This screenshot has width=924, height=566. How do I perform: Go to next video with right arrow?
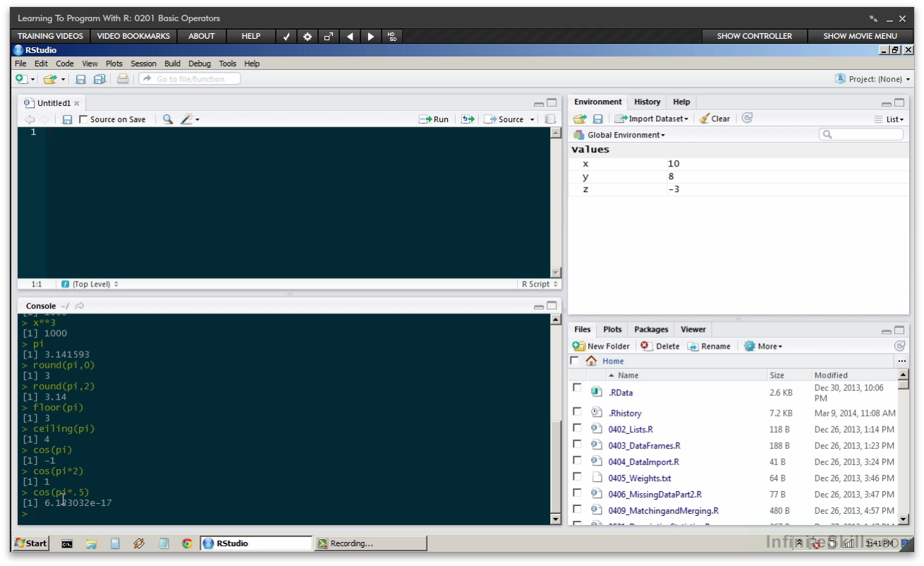(x=371, y=36)
